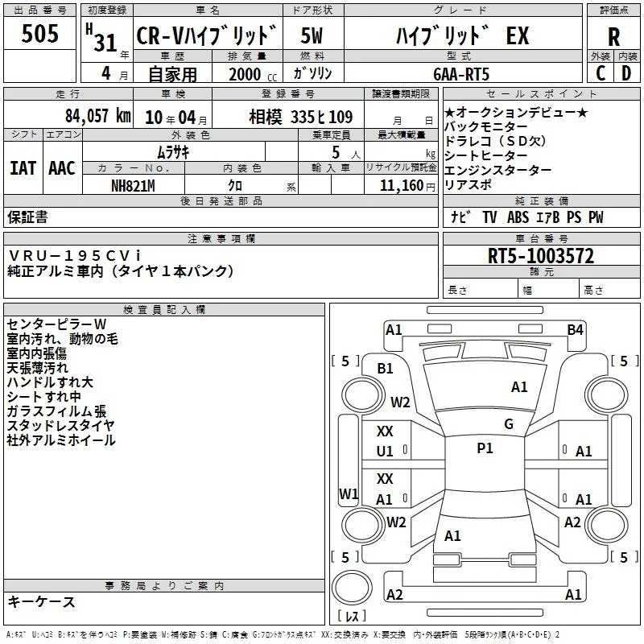Select the grade ハイブリッド EX
This screenshot has height=644, width=644.
point(462,35)
